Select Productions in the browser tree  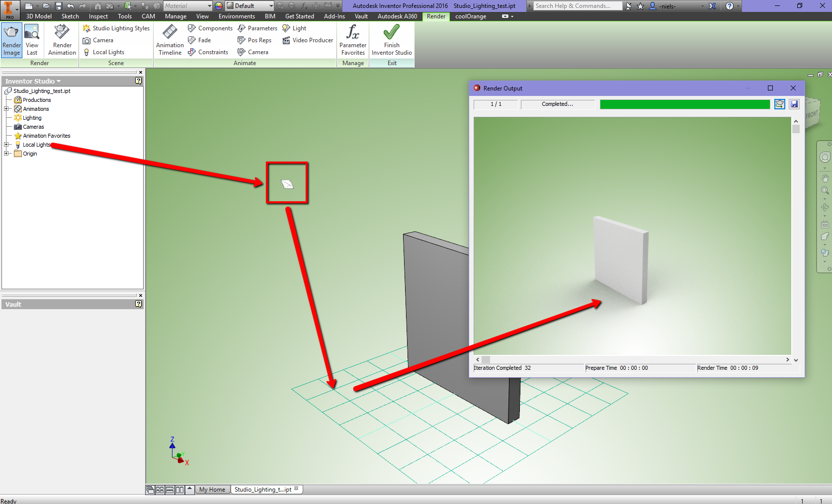[37, 100]
